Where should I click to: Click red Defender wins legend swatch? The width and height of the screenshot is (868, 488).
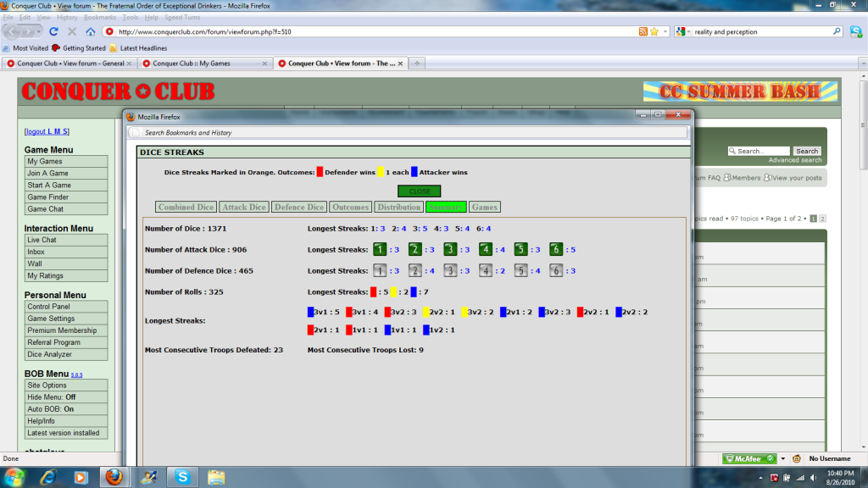click(x=320, y=172)
